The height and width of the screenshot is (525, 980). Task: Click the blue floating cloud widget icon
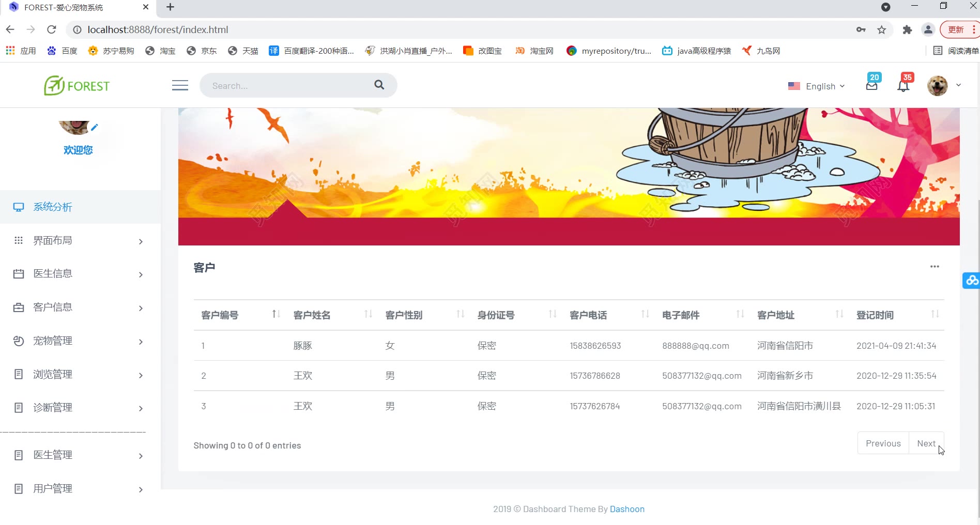pyautogui.click(x=971, y=280)
